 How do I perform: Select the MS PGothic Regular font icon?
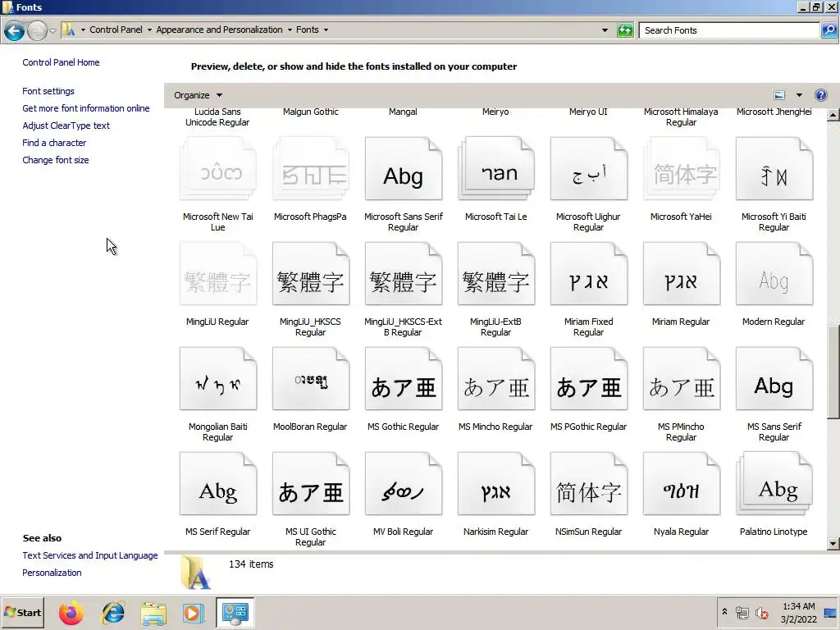[x=589, y=379]
